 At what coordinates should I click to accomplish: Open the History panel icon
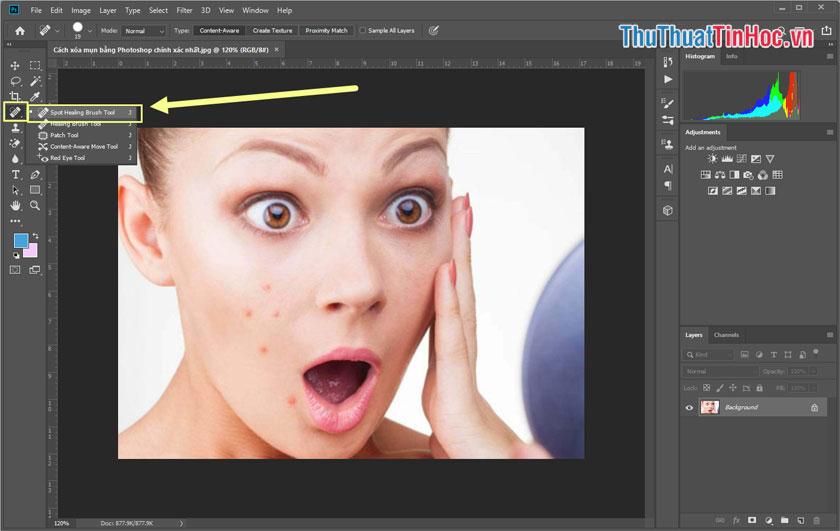[x=668, y=62]
